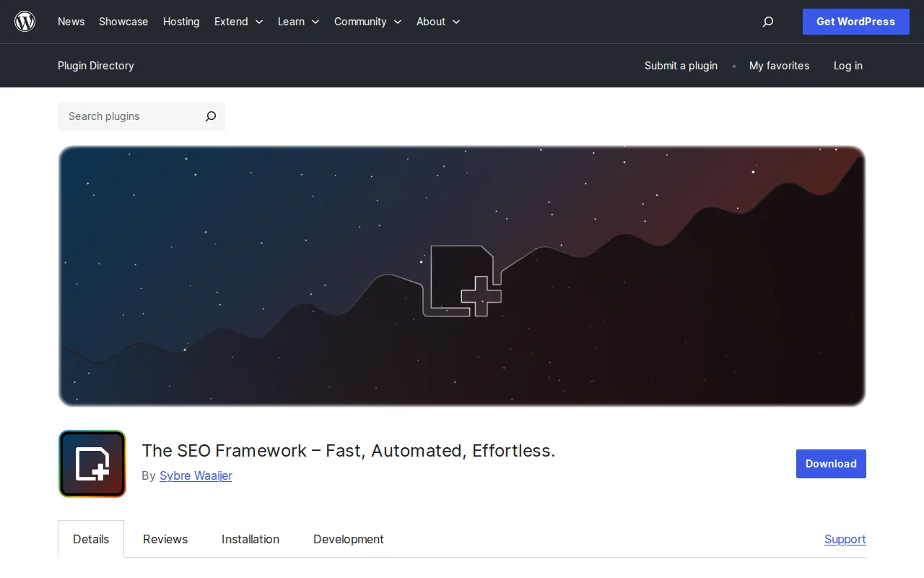Click the plugin banner image
This screenshot has height=578, width=924.
click(462, 276)
